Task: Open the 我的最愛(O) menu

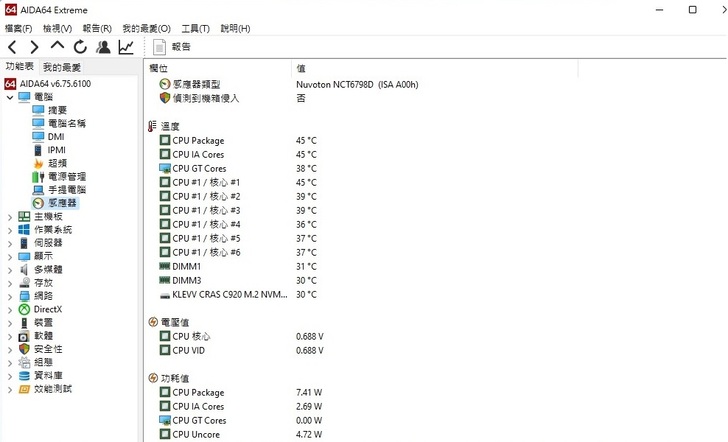Action: coord(147,28)
